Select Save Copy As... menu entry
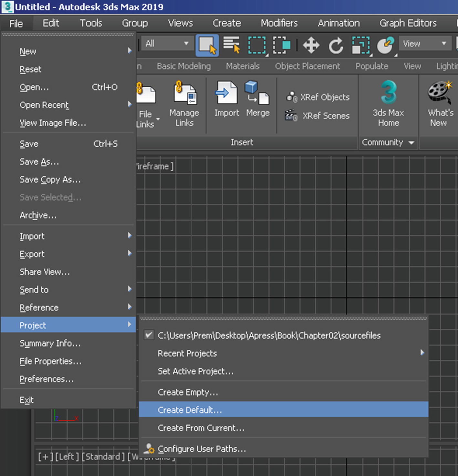The height and width of the screenshot is (476, 458). coord(68,179)
